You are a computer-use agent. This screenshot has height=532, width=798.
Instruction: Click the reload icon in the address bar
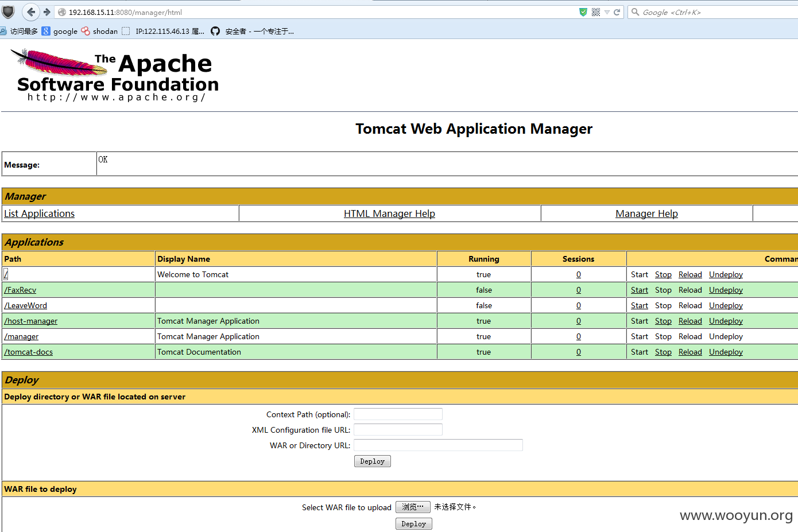pos(617,12)
